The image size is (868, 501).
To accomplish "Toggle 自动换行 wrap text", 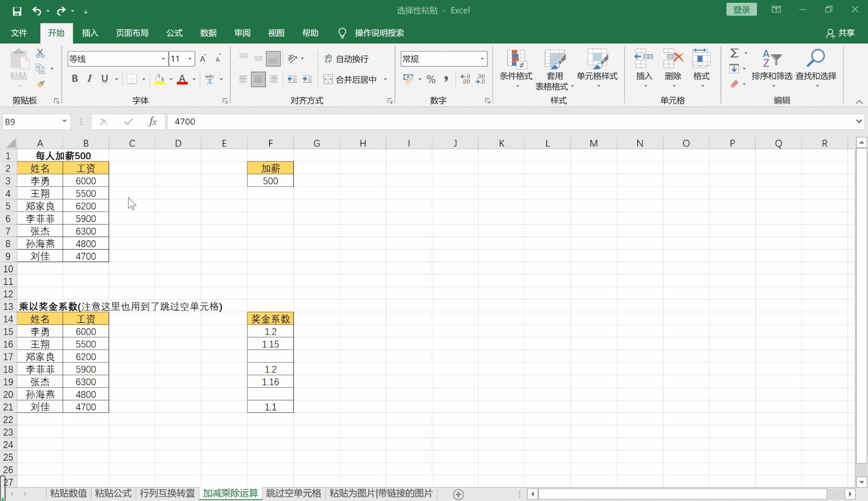I will (346, 59).
